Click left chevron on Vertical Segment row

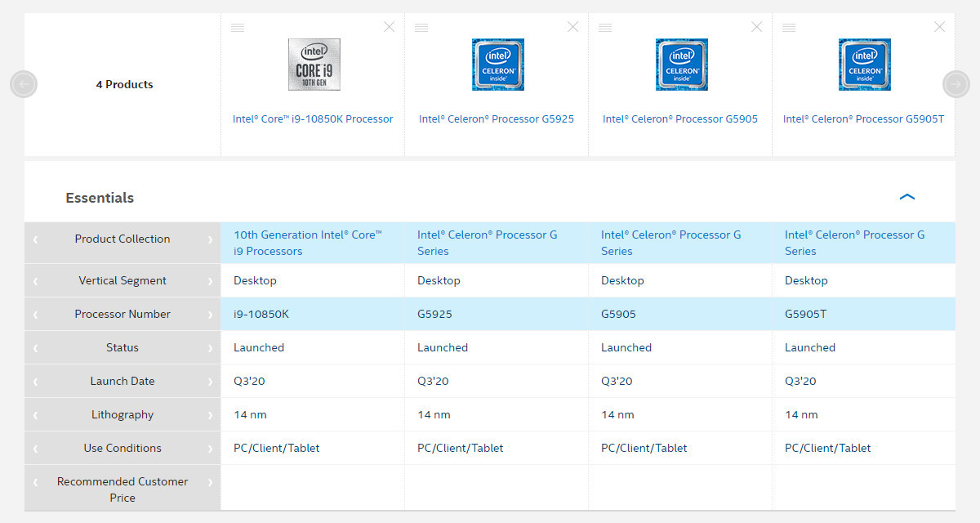coord(35,281)
